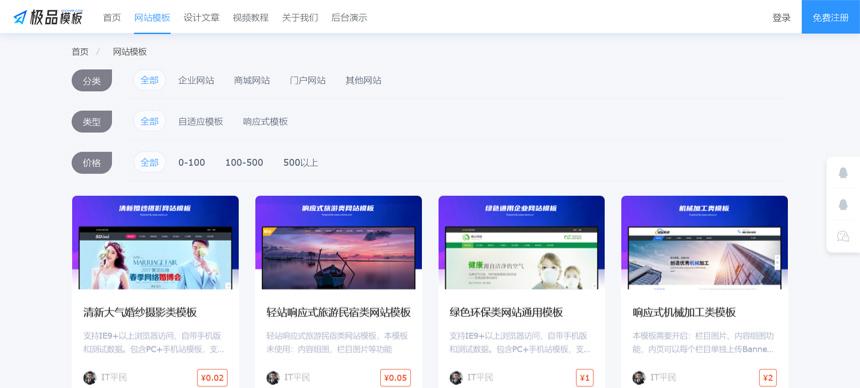Go to 首页 in the top navigation
This screenshot has height=388, width=860.
112,18
